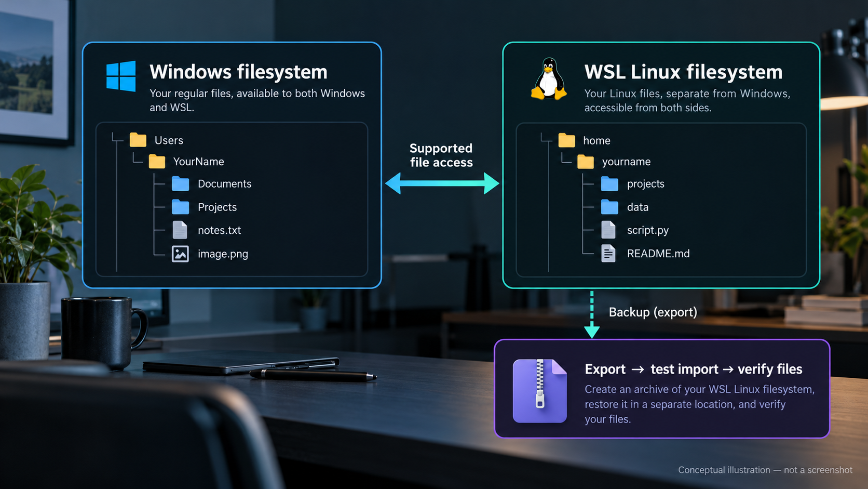Select the home folder icon

coord(567,140)
